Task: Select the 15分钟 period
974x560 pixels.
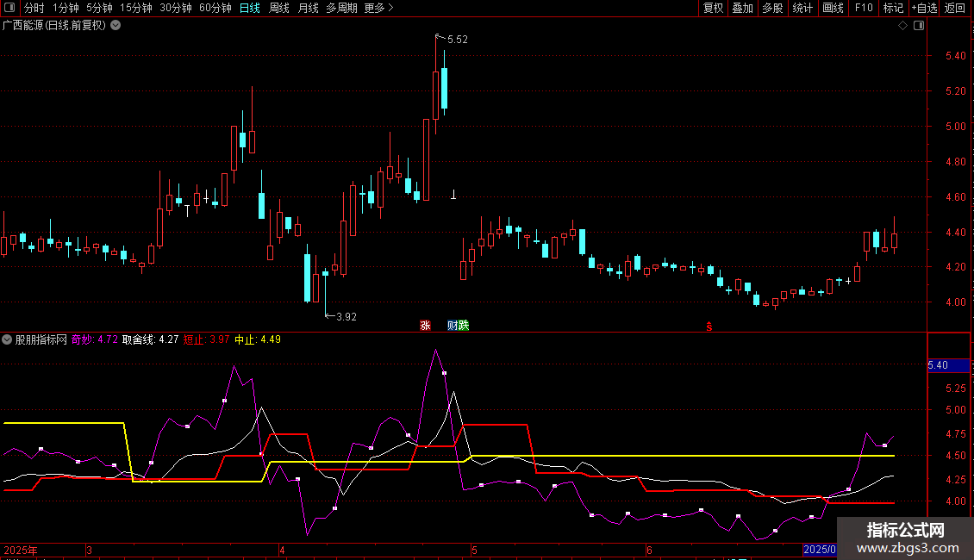Action: click(136, 8)
